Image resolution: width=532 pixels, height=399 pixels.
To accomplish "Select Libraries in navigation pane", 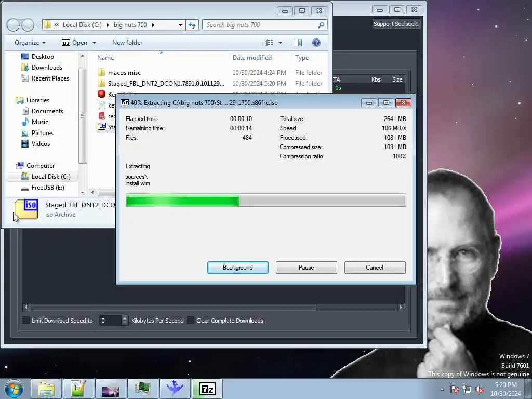I will point(33,100).
